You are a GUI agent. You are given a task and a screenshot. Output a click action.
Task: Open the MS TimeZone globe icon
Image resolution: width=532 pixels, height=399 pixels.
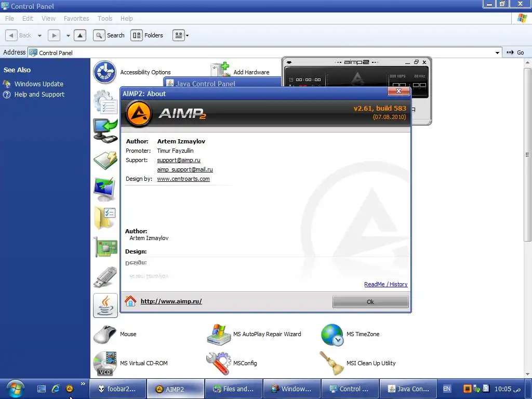coord(332,335)
